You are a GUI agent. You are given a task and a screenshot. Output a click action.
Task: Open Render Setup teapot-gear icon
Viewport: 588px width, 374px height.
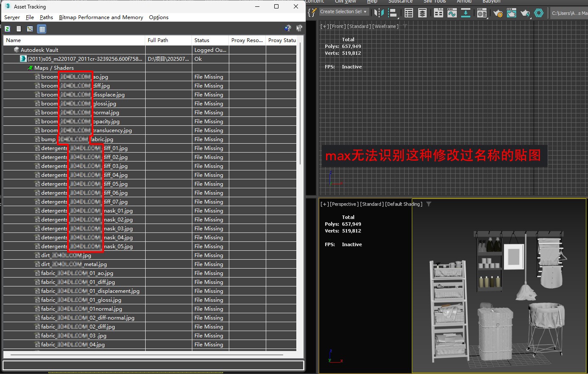tap(498, 13)
